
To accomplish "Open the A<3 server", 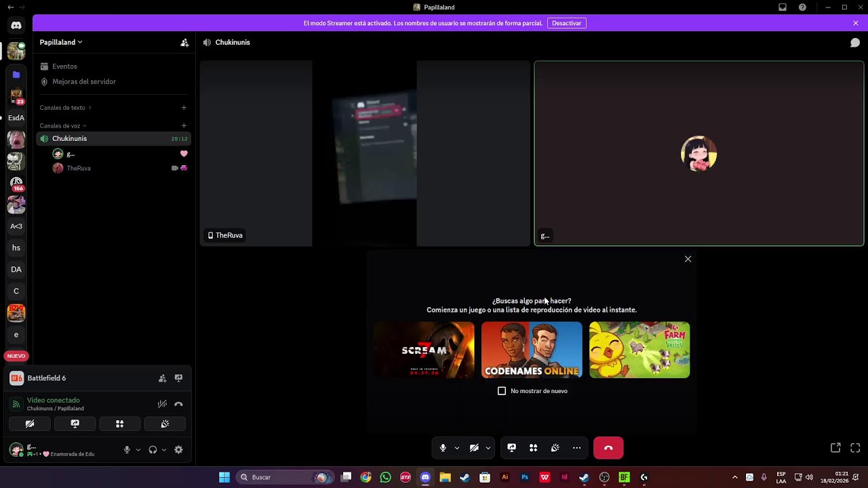I will click(16, 226).
